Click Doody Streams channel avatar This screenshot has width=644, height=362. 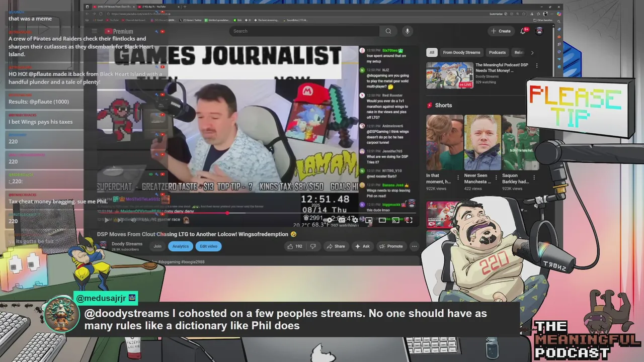[103, 245]
